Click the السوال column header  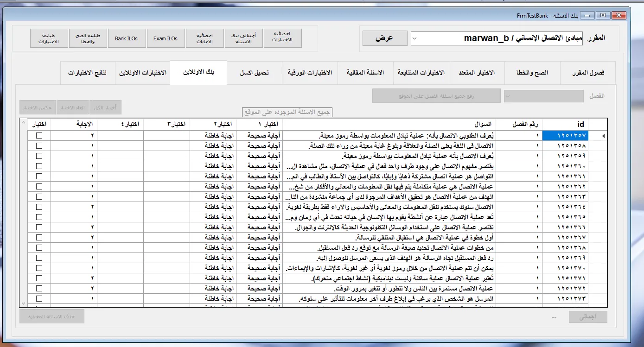(x=389, y=124)
